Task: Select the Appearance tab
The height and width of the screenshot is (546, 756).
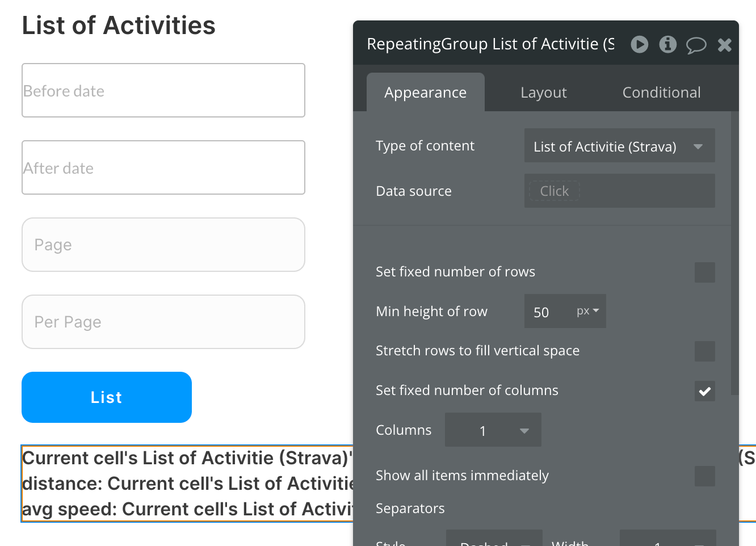Action: pos(425,93)
